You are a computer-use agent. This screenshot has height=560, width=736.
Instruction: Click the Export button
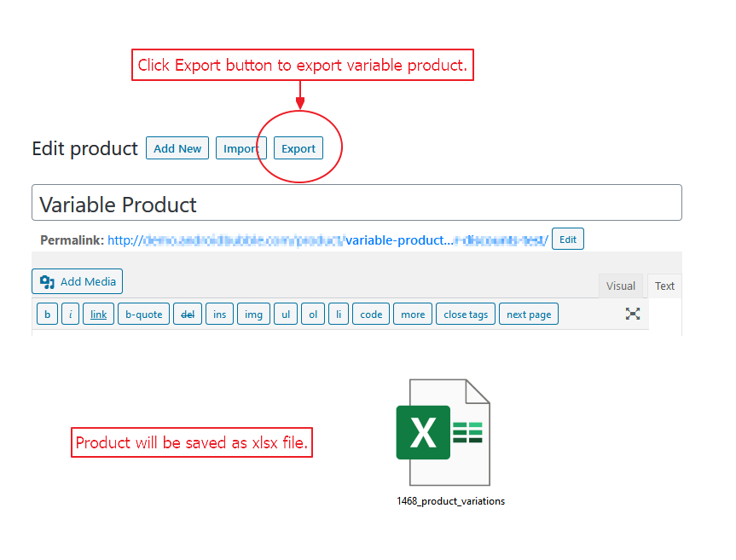[x=298, y=148]
